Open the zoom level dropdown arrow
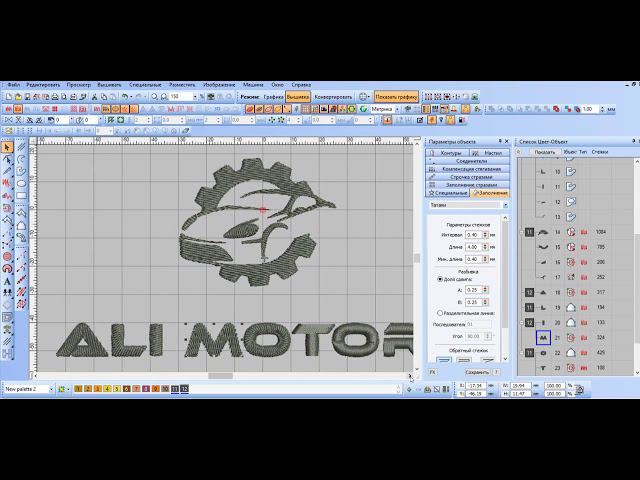The image size is (640, 480). [195, 97]
